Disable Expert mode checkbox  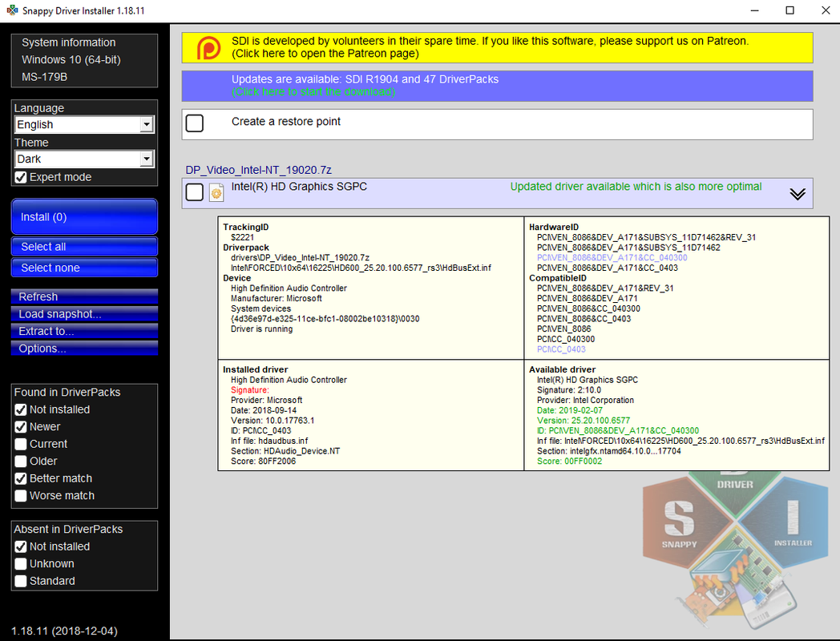click(x=21, y=177)
